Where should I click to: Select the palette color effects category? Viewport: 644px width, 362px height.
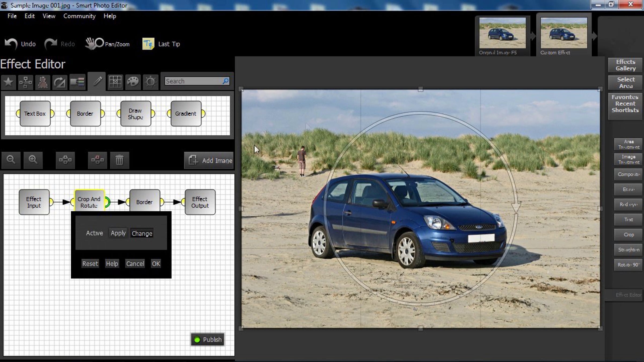tap(133, 82)
